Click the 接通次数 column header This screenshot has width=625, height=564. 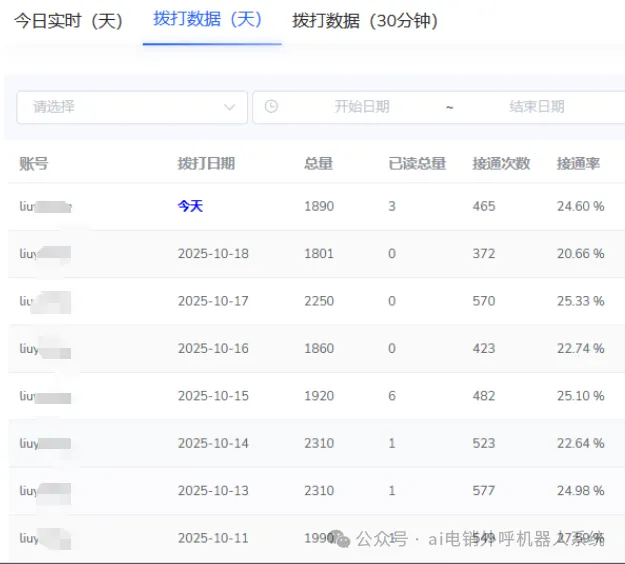[x=501, y=163]
